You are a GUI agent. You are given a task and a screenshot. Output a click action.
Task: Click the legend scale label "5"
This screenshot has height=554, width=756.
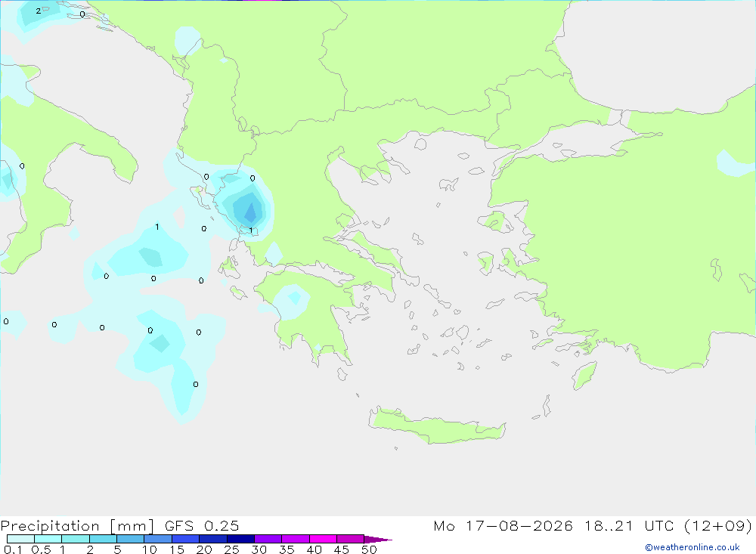117,549
